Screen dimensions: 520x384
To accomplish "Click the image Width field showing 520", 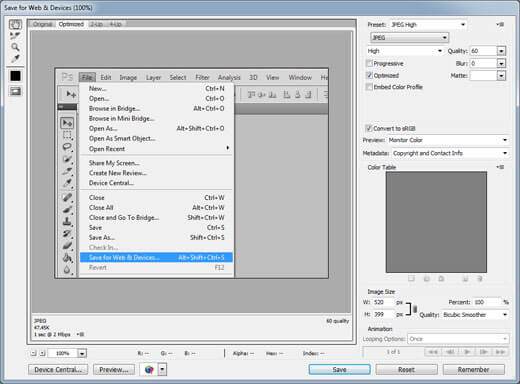I will (383, 302).
